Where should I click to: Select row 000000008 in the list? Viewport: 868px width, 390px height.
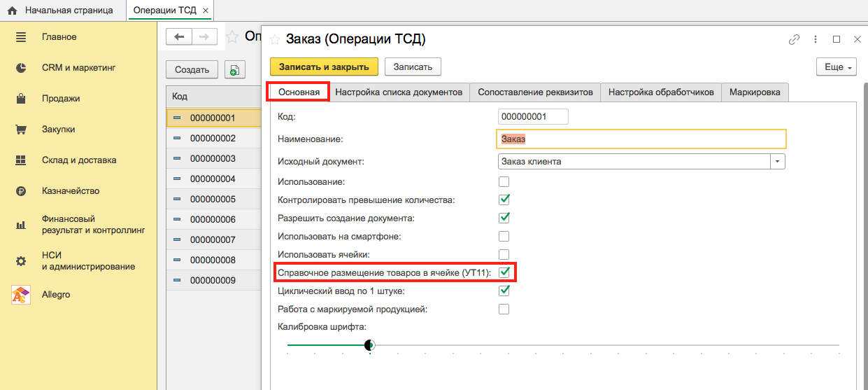213,260
